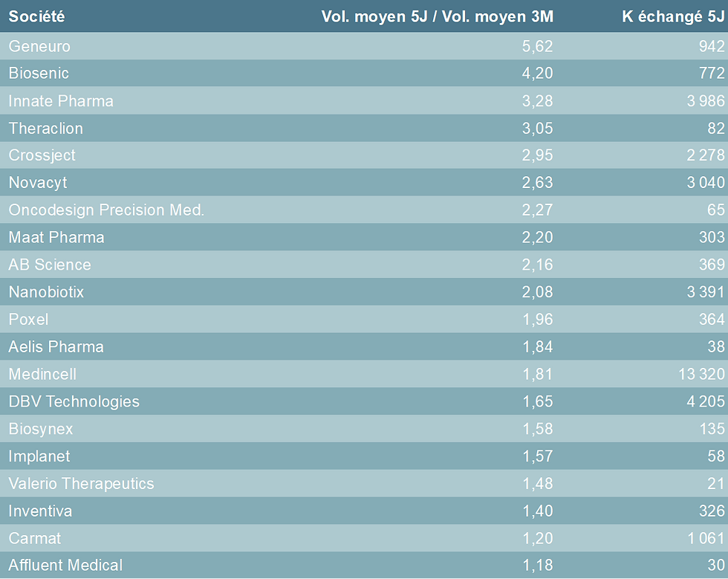
Task: Click the 38 value for Aelis Pharma
Action: [716, 346]
